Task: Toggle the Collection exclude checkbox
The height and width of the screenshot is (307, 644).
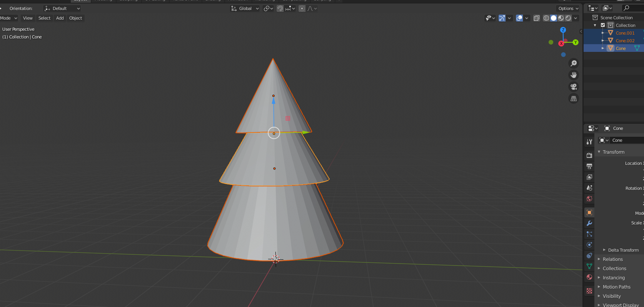Action: 603,25
